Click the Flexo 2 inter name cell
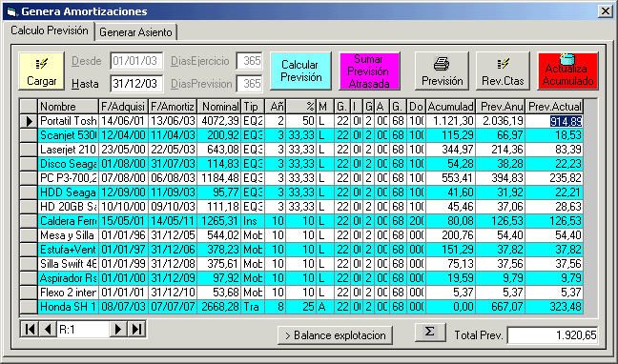This screenshot has width=618, height=364. (68, 293)
